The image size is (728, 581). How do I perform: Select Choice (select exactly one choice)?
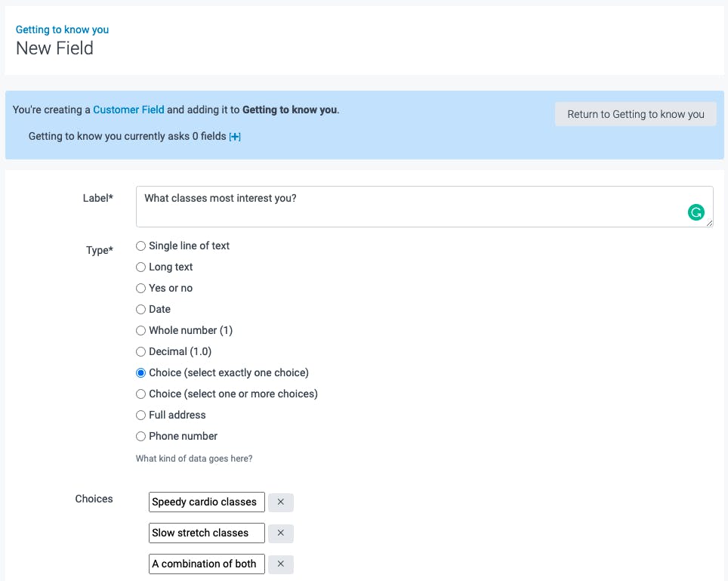[x=140, y=372]
